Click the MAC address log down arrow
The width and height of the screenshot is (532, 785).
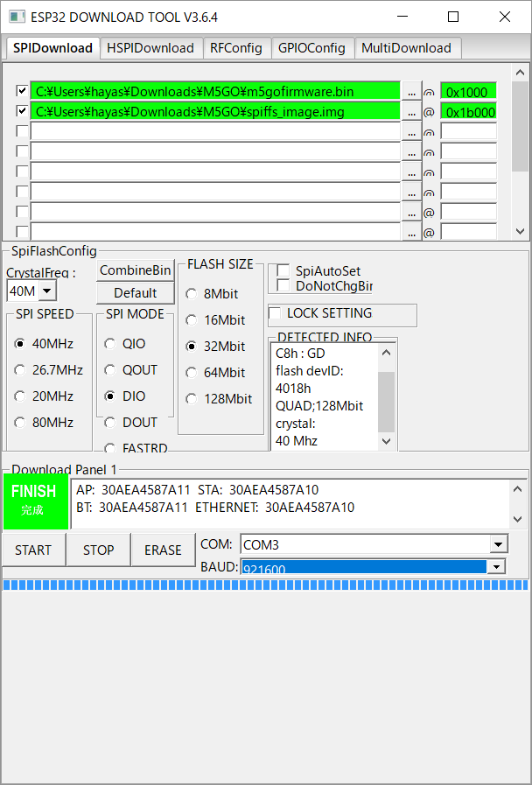click(x=518, y=519)
